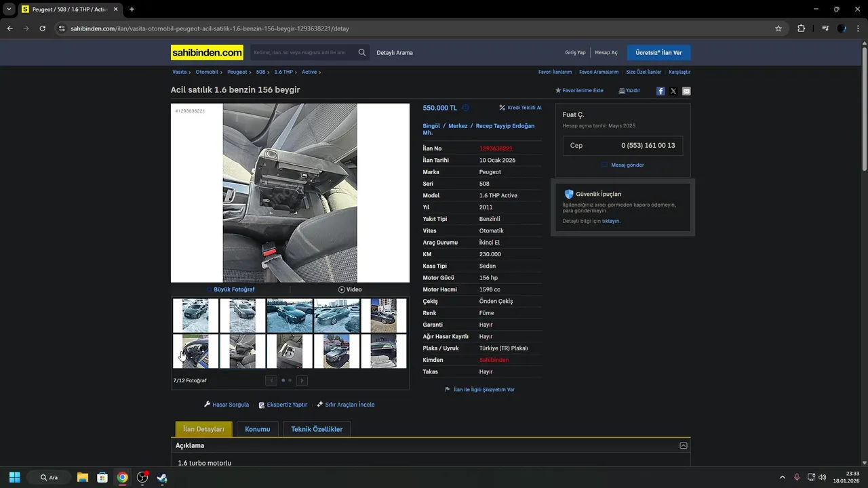Click the search keyword input field
The height and width of the screenshot is (488, 868).
point(302,52)
